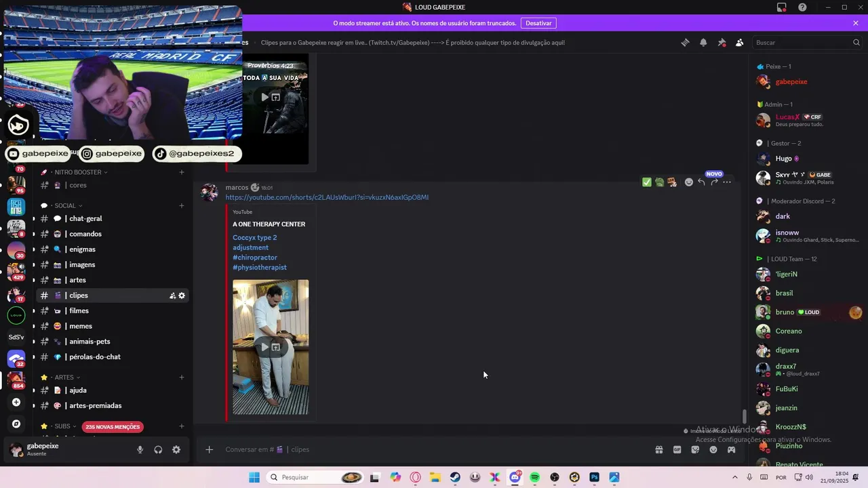Open the sticker picker

[695, 449]
